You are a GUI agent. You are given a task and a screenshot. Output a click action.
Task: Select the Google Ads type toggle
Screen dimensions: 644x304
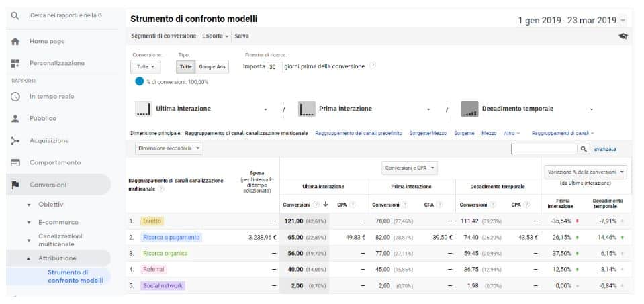pos(212,67)
